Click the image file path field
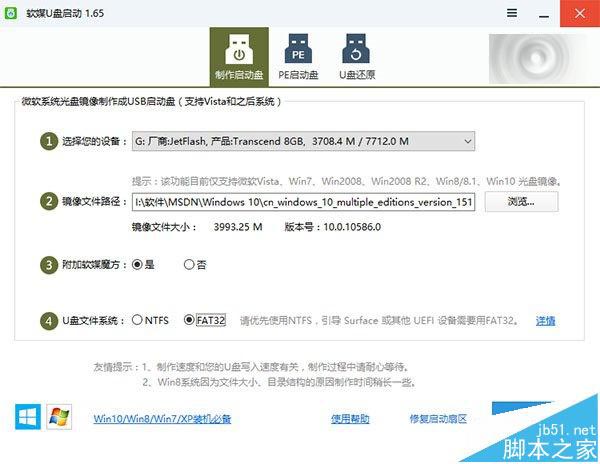600x464 pixels. pos(303,202)
